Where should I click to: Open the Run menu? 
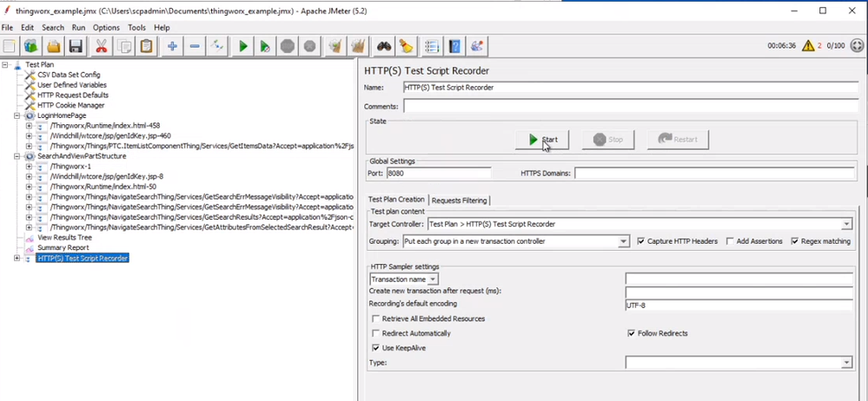coord(78,27)
